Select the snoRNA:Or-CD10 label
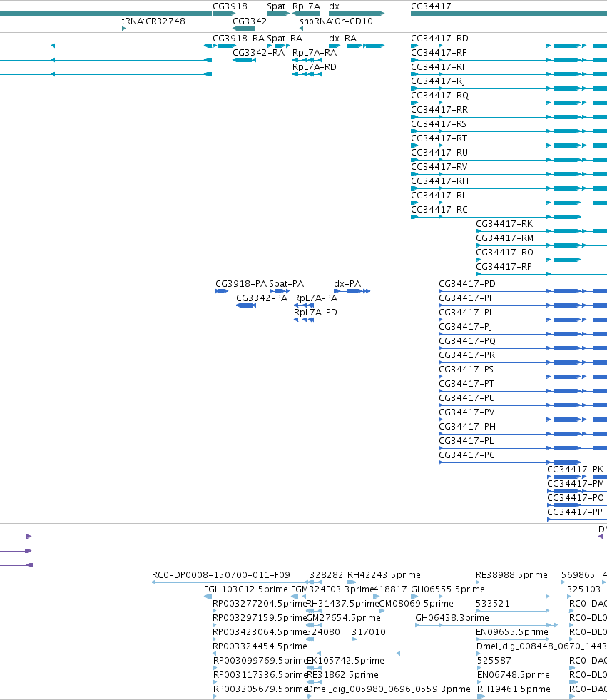This screenshot has width=607, height=700. pos(336,21)
